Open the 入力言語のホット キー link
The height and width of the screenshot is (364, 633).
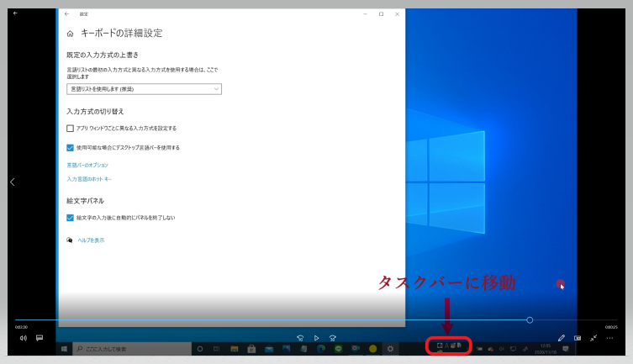(89, 179)
